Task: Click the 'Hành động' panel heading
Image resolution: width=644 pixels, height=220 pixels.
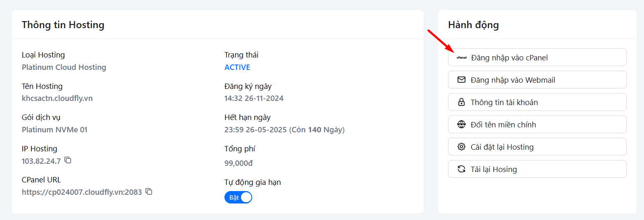Action: [x=473, y=25]
